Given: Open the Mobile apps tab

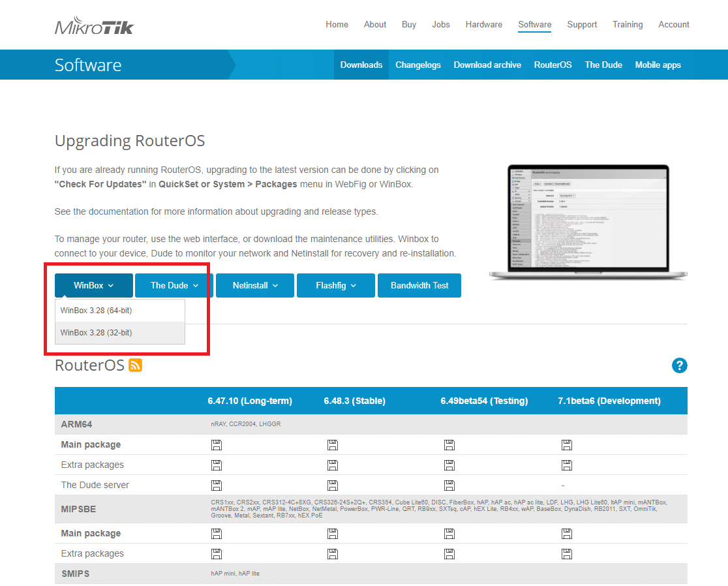Looking at the screenshot, I should (x=658, y=65).
